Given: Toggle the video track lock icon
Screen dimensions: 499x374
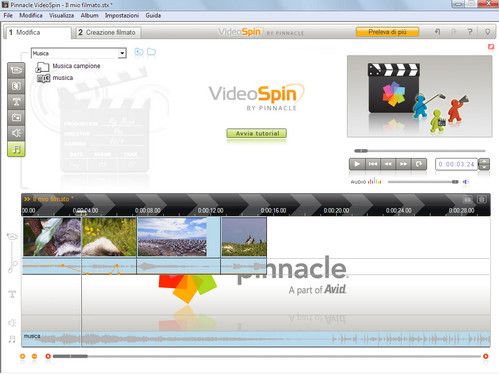Looking at the screenshot, I should coord(12,237).
